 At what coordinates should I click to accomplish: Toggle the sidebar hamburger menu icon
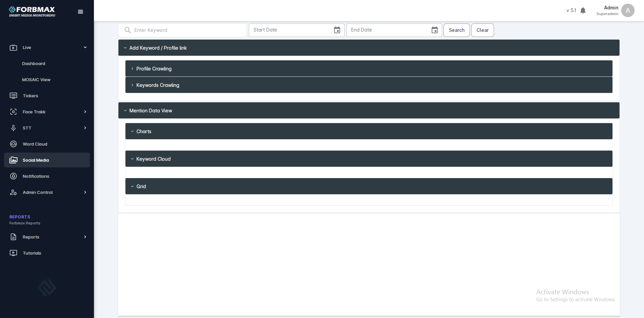tap(80, 12)
